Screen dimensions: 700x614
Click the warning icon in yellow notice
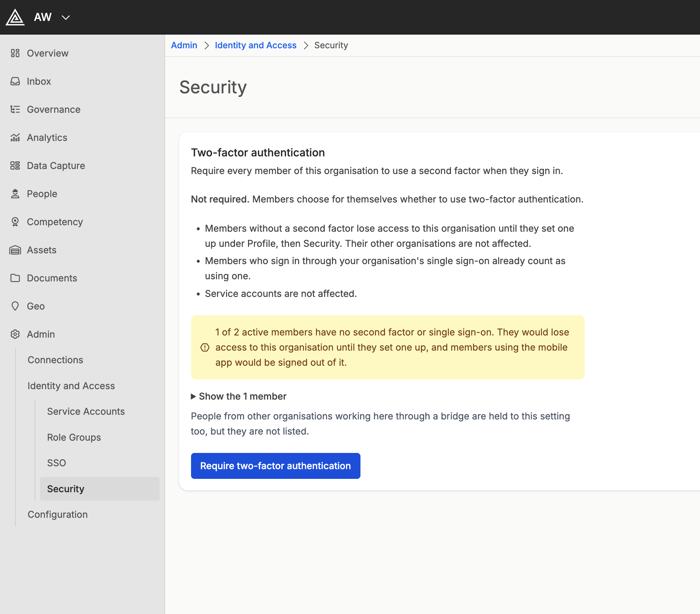pyautogui.click(x=205, y=347)
